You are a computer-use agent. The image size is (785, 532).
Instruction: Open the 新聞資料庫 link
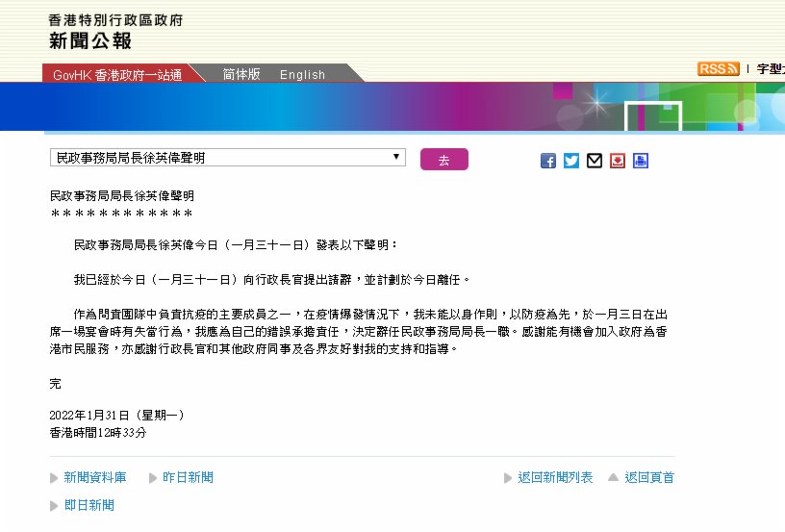[x=94, y=478]
